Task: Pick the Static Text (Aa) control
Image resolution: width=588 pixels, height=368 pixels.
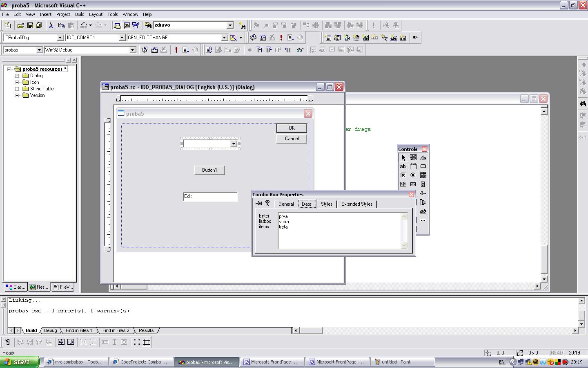Action: (423, 158)
